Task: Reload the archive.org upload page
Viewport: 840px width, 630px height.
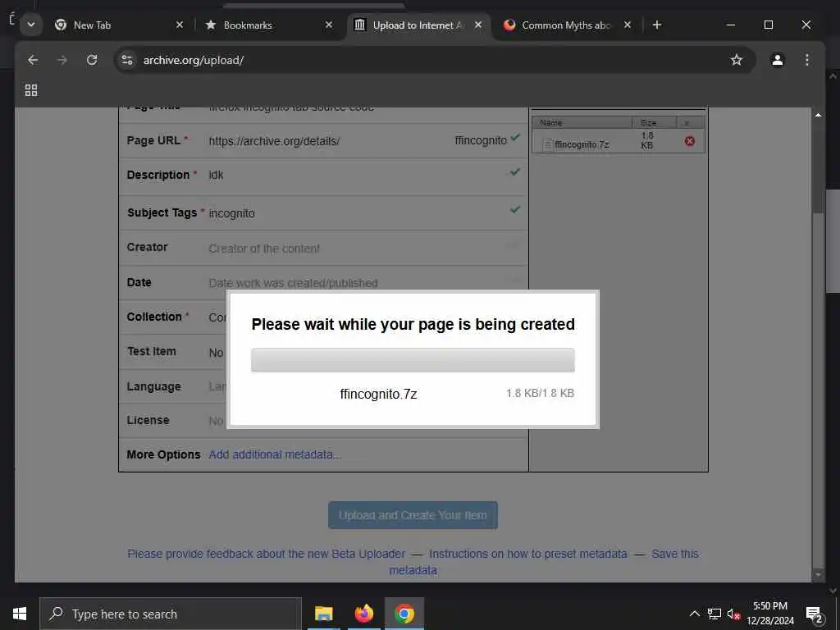Action: [92, 60]
